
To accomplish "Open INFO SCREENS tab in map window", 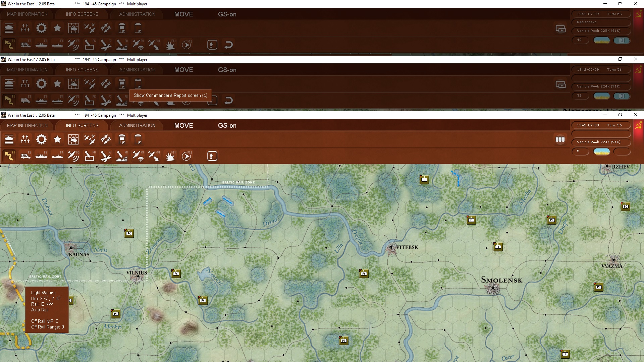I will click(82, 125).
